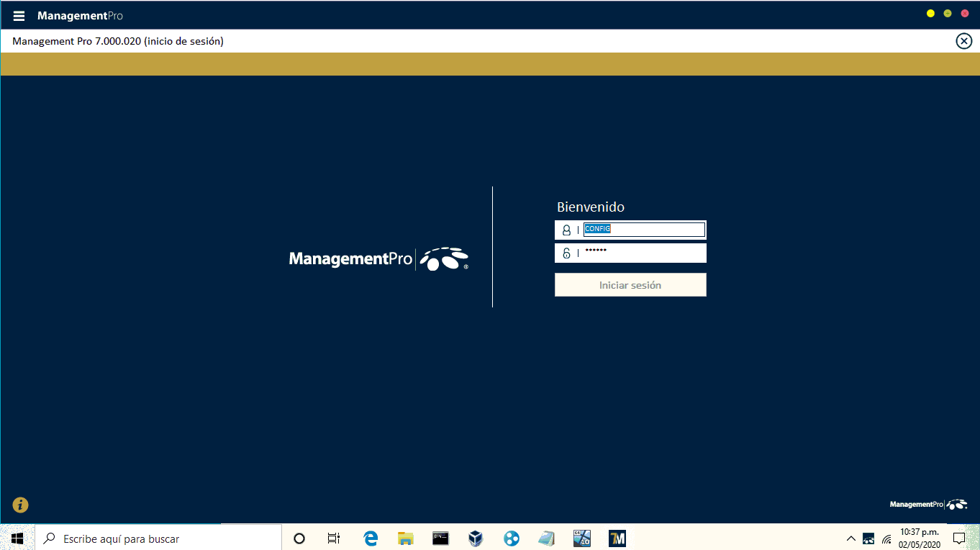The width and height of the screenshot is (980, 550).
Task: Click the password input field
Action: 643,253
